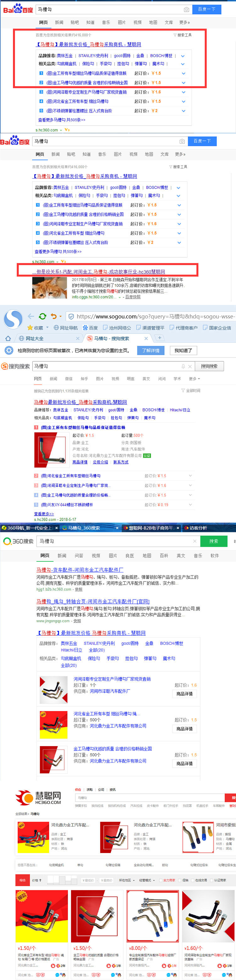This screenshot has width=236, height=980.
Task: Select the 微信 tab in Sogou search
Action: (69, 379)
